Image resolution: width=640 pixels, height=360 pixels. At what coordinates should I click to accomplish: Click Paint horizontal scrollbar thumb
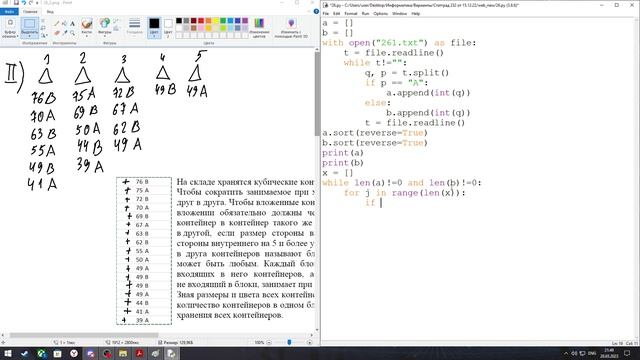tap(84, 335)
